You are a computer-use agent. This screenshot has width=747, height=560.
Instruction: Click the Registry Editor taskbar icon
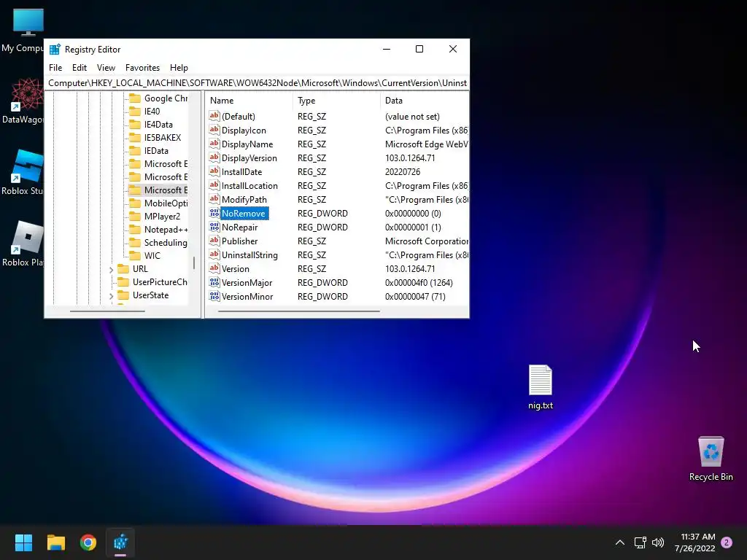coord(120,542)
